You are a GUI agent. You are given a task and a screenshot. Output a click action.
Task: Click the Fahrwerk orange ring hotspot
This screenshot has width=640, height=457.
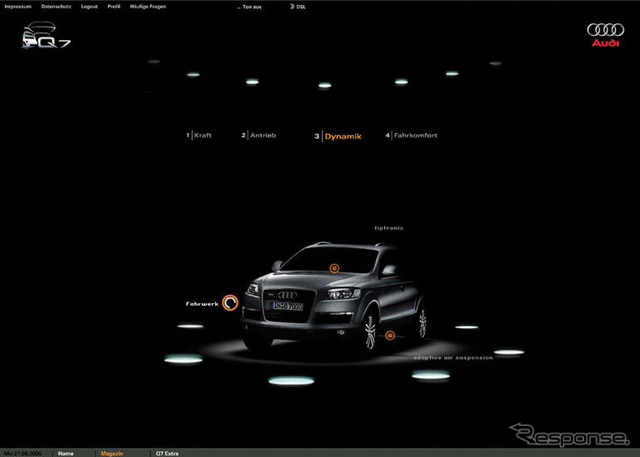[x=230, y=303]
